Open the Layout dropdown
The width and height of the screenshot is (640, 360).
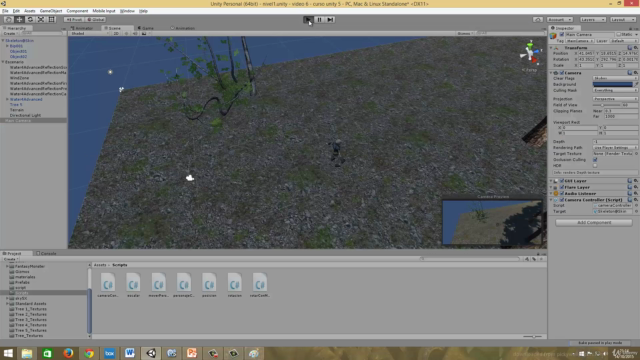(x=623, y=20)
